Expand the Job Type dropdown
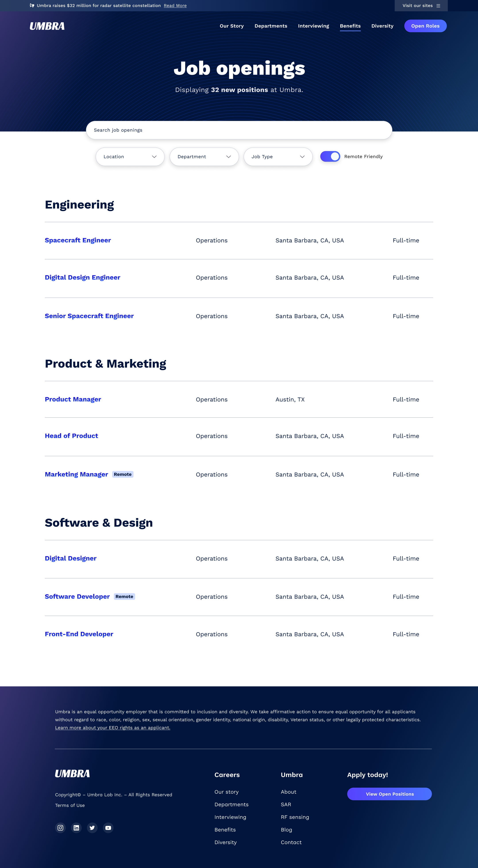The width and height of the screenshot is (478, 868). [278, 157]
